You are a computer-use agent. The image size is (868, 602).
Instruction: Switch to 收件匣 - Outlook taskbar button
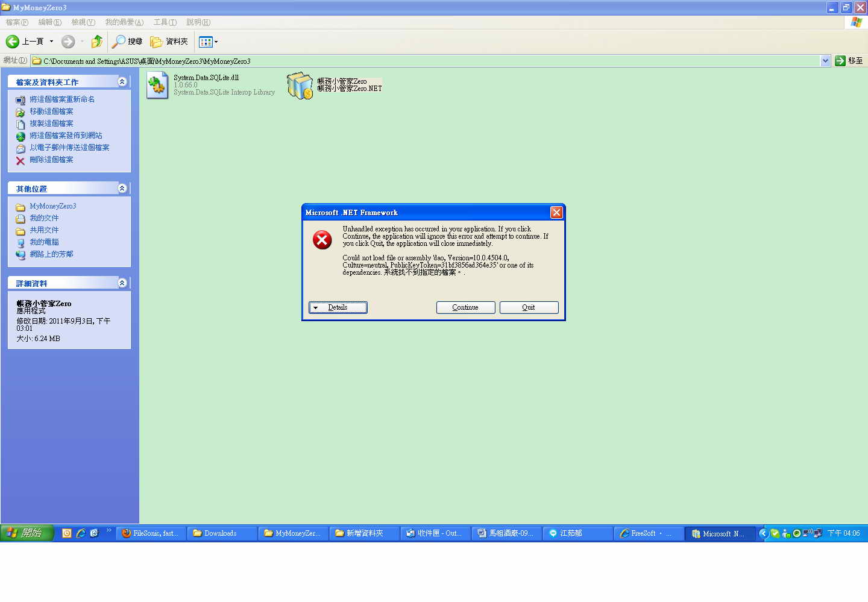click(x=435, y=533)
